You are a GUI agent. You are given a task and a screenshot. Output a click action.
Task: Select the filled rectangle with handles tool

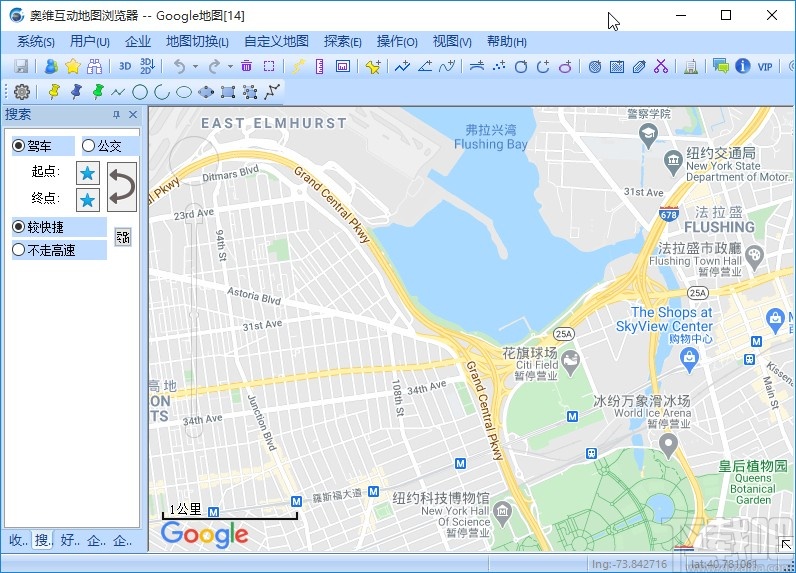click(228, 92)
